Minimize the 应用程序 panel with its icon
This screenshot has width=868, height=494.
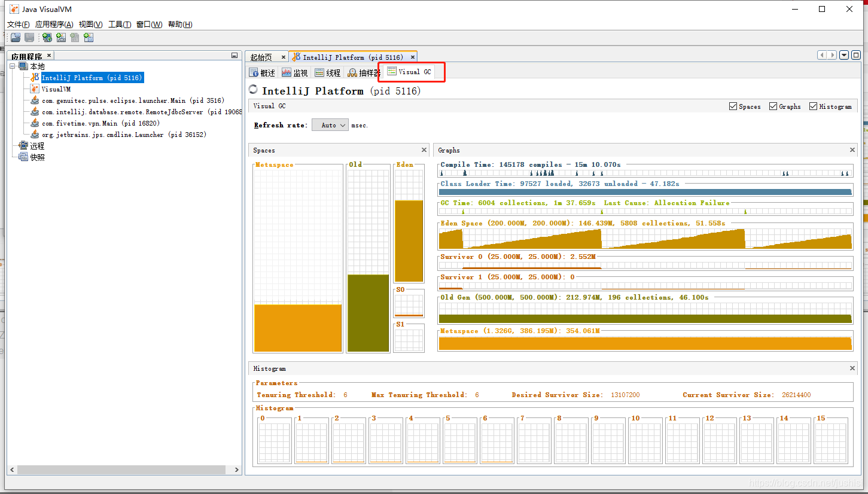coord(234,56)
